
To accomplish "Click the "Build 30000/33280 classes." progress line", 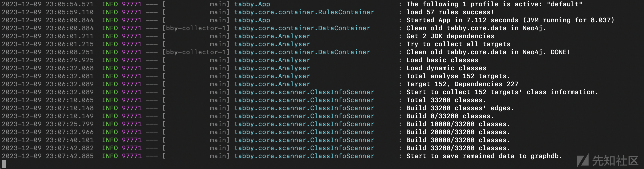I will tap(458, 140).
